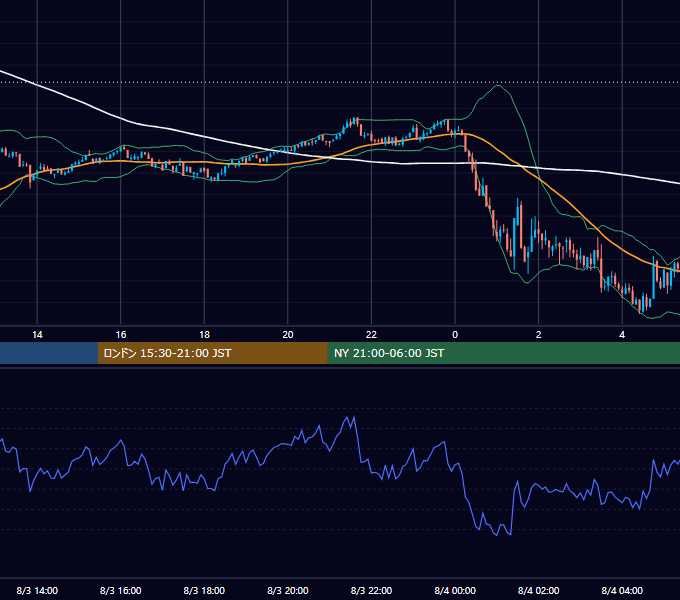Click the NY 21:00-06:00 JST session bar
This screenshot has width=680, height=600.
click(x=503, y=353)
